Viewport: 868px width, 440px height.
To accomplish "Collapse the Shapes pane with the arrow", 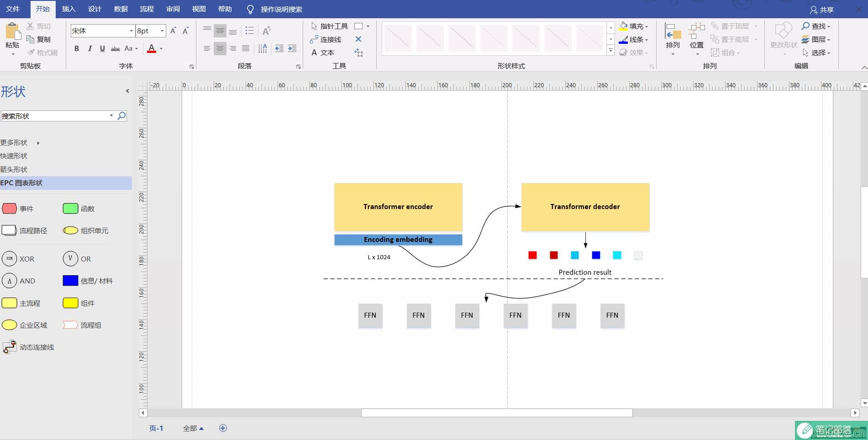I will pyautogui.click(x=127, y=91).
